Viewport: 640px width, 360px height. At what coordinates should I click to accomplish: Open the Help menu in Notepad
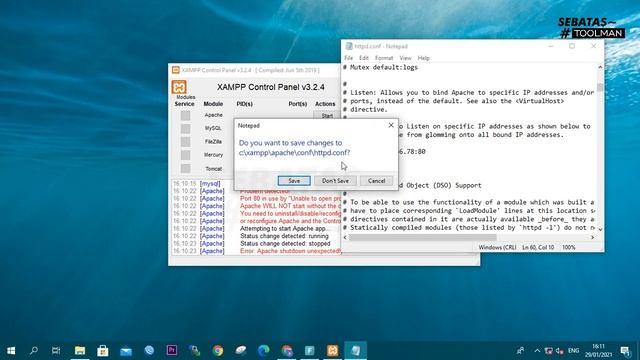[x=423, y=58]
